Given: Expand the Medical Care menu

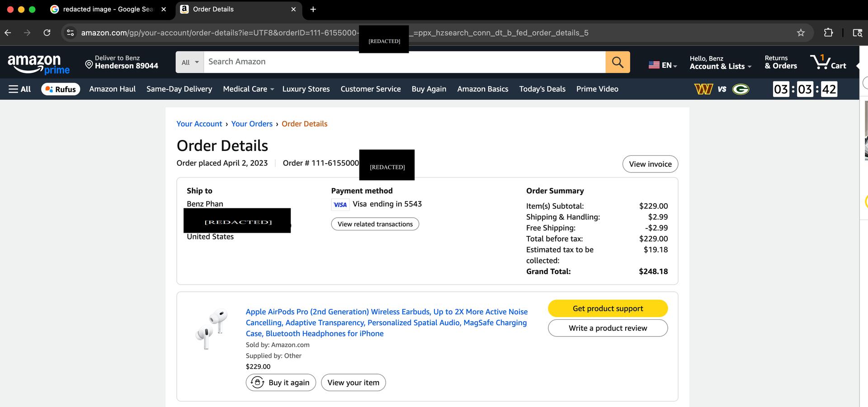Looking at the screenshot, I should (x=248, y=89).
